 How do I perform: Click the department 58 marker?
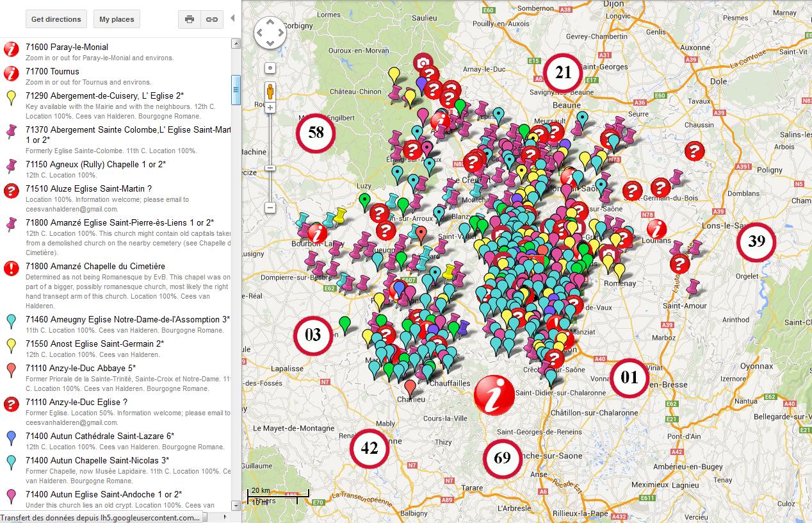[316, 133]
